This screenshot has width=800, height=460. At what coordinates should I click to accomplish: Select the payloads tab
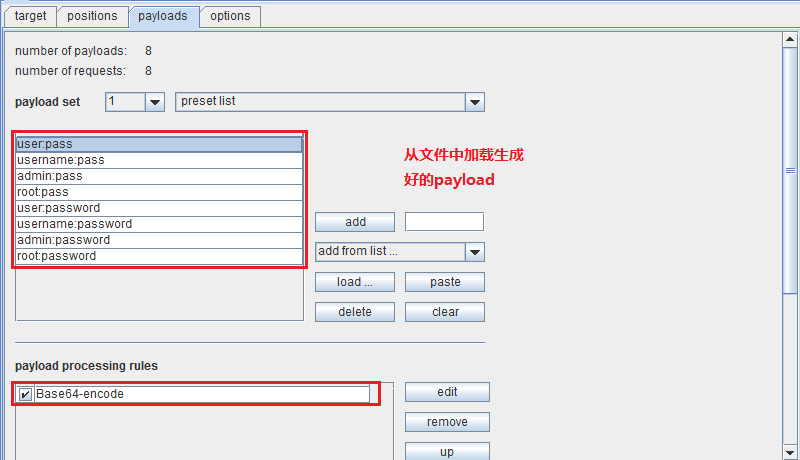[x=163, y=16]
